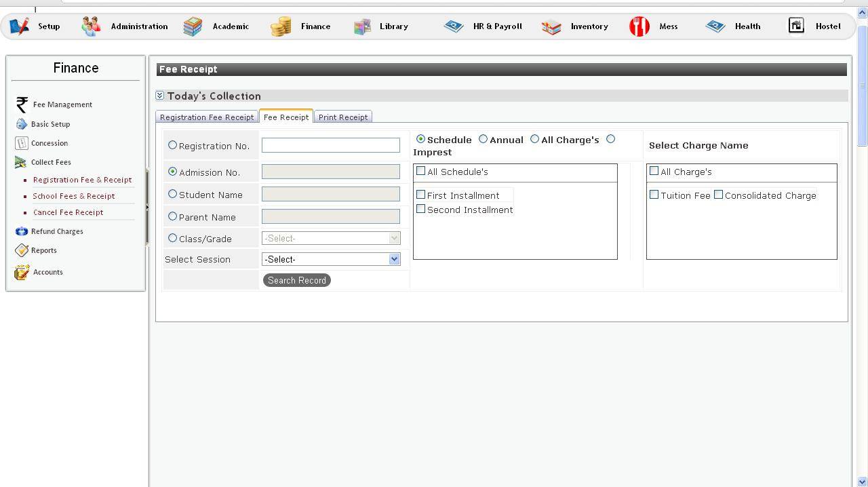Open the Setup module icon
Screen dimensions: 868x487
19,26
